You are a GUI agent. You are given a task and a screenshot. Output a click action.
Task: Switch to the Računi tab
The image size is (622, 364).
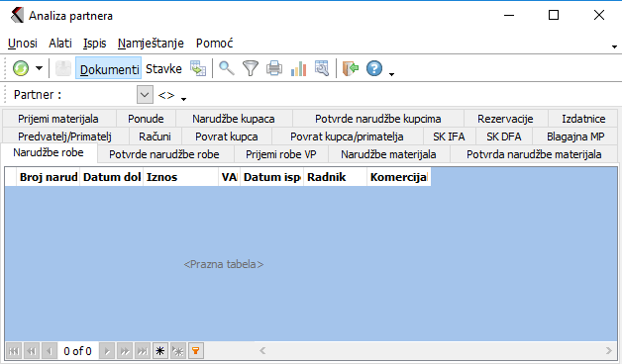coord(155,136)
